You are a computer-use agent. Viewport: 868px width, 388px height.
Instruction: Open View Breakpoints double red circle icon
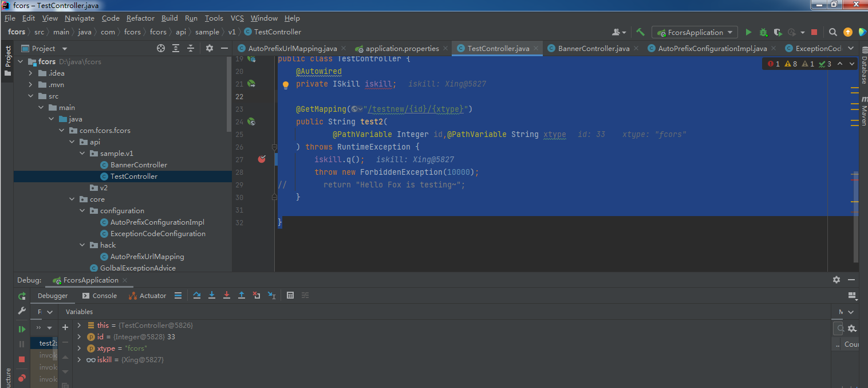click(x=22, y=378)
